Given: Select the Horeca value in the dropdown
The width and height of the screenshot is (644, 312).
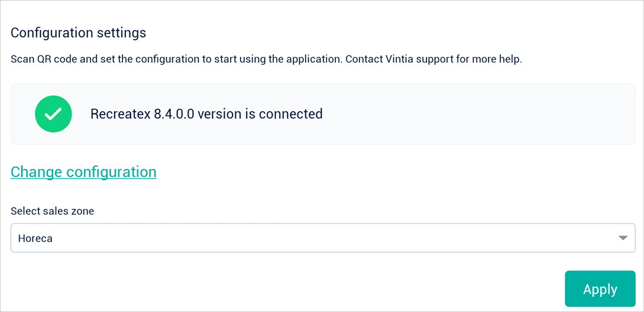Looking at the screenshot, I should coord(35,239).
